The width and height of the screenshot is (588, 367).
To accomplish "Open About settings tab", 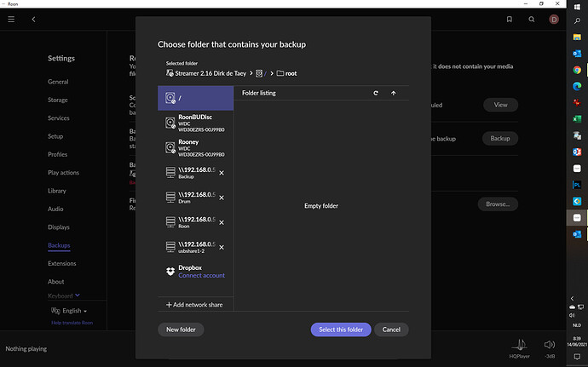I will pos(56,282).
